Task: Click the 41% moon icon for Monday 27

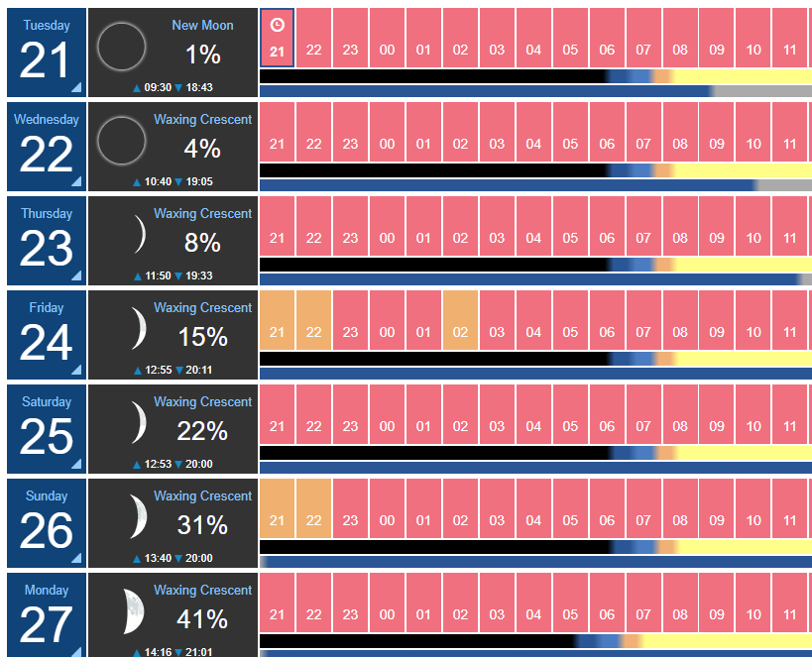Action: tap(134, 611)
